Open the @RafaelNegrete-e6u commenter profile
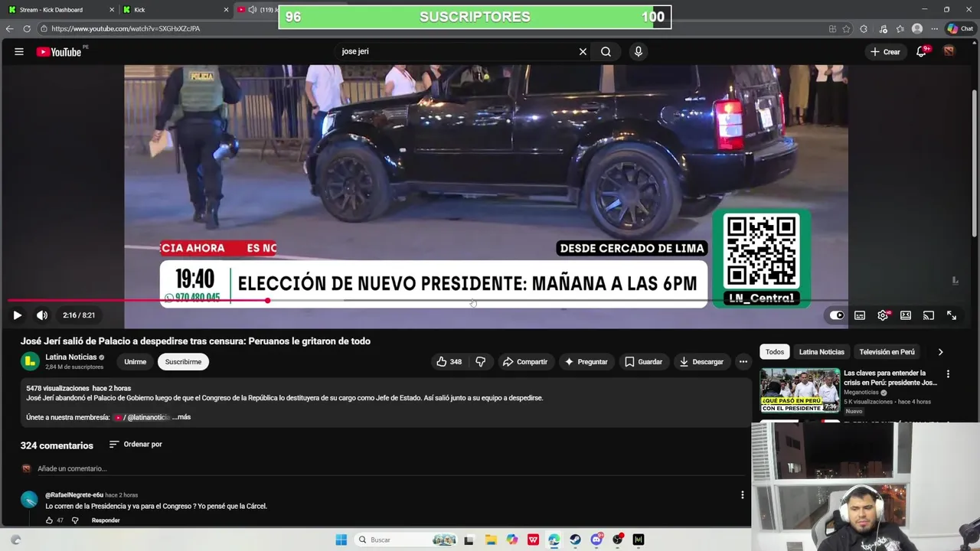Viewport: 980px width, 551px height. pyautogui.click(x=74, y=495)
